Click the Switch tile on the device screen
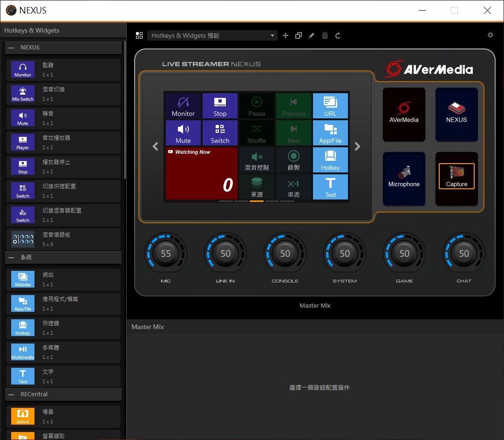 pos(220,133)
